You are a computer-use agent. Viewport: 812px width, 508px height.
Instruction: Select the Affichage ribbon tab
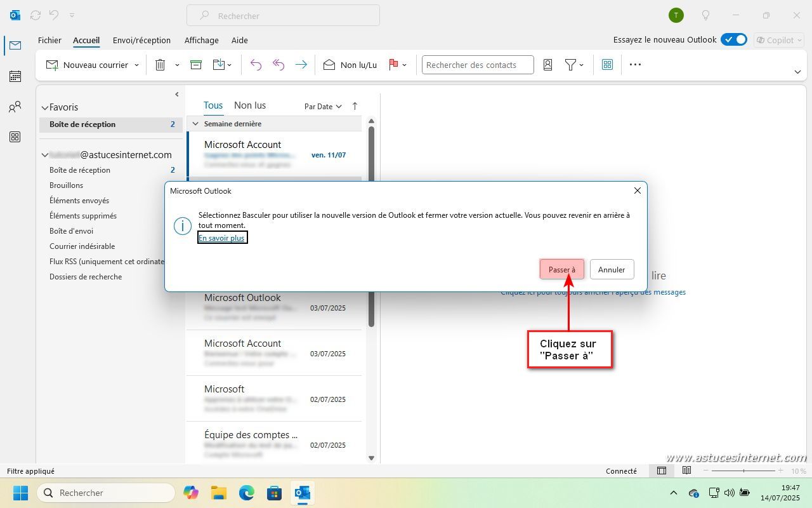[x=202, y=40]
